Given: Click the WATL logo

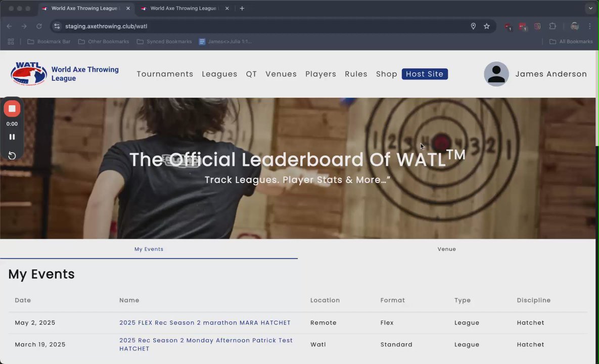Looking at the screenshot, I should [x=29, y=74].
